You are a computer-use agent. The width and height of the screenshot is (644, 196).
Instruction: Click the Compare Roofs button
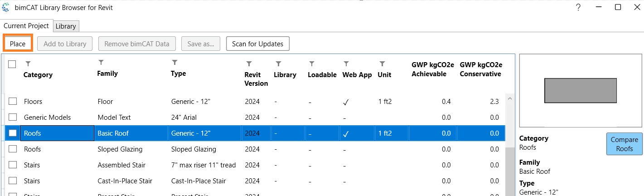coord(624,144)
